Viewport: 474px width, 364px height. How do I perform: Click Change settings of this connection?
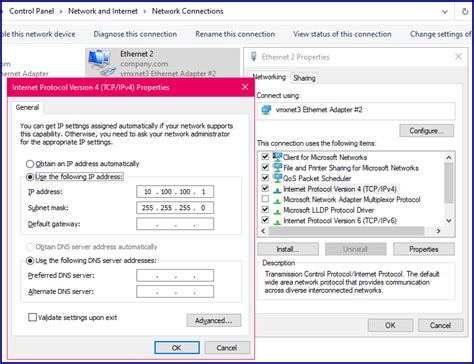click(x=440, y=34)
